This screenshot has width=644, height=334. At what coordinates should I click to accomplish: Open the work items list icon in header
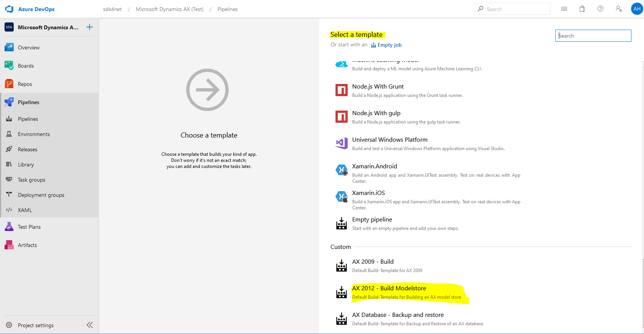click(564, 9)
